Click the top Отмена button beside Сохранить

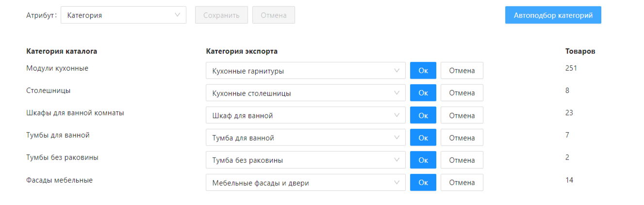coord(273,15)
